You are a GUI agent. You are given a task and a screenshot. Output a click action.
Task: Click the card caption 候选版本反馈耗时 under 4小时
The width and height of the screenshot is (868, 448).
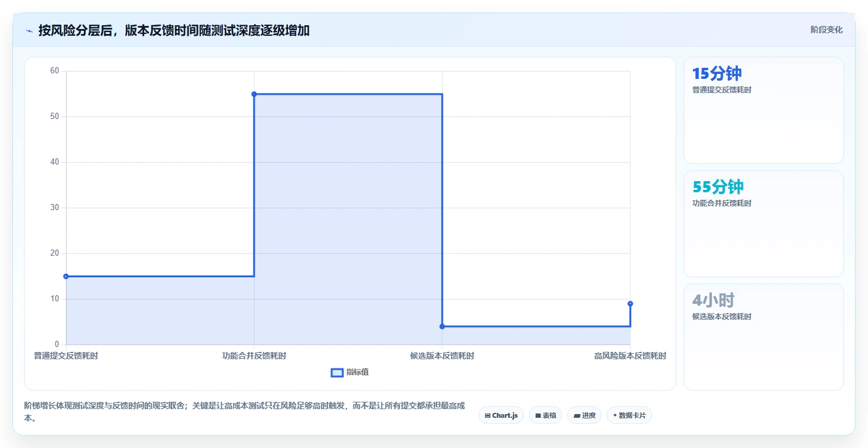pos(722,317)
